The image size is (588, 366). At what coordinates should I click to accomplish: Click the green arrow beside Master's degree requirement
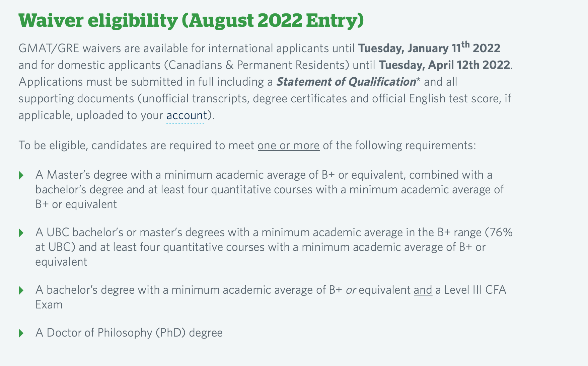point(21,175)
